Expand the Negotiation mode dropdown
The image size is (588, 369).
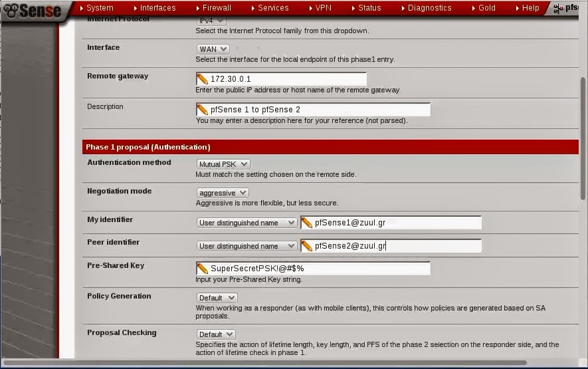tap(223, 193)
